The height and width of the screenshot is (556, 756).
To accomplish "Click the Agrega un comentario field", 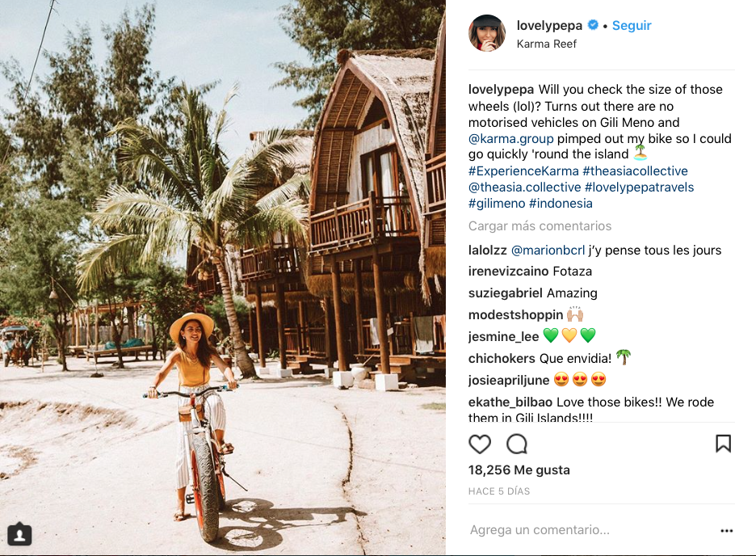I will point(541,530).
